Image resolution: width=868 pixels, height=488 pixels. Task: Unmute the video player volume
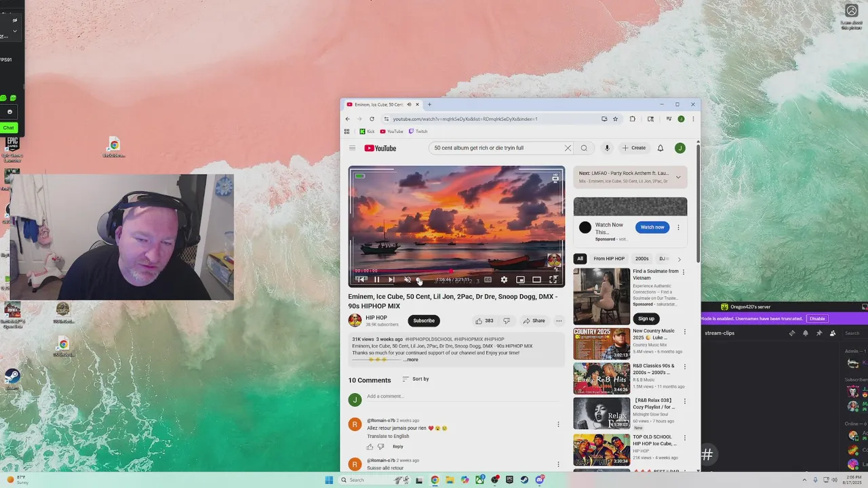pyautogui.click(x=408, y=279)
